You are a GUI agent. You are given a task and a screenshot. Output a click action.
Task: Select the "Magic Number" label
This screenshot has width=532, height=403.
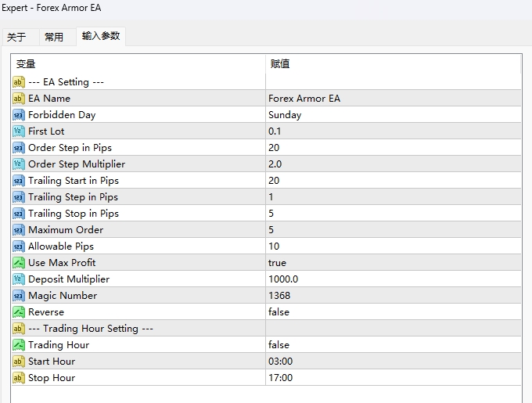pyautogui.click(x=63, y=296)
